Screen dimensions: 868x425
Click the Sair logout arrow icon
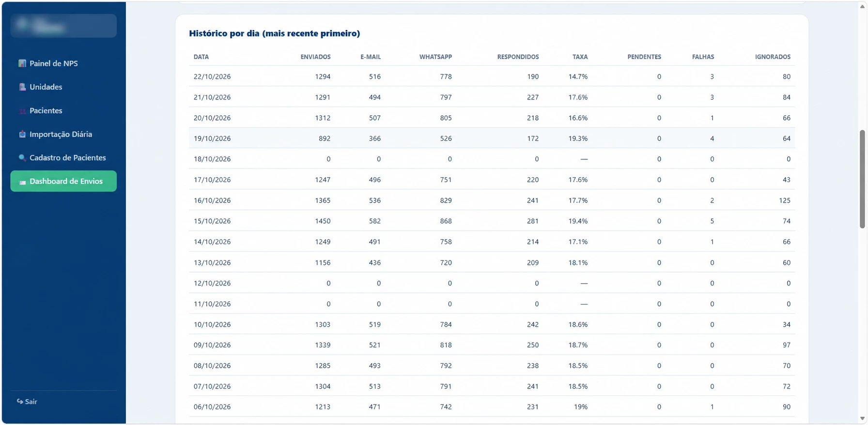20,401
